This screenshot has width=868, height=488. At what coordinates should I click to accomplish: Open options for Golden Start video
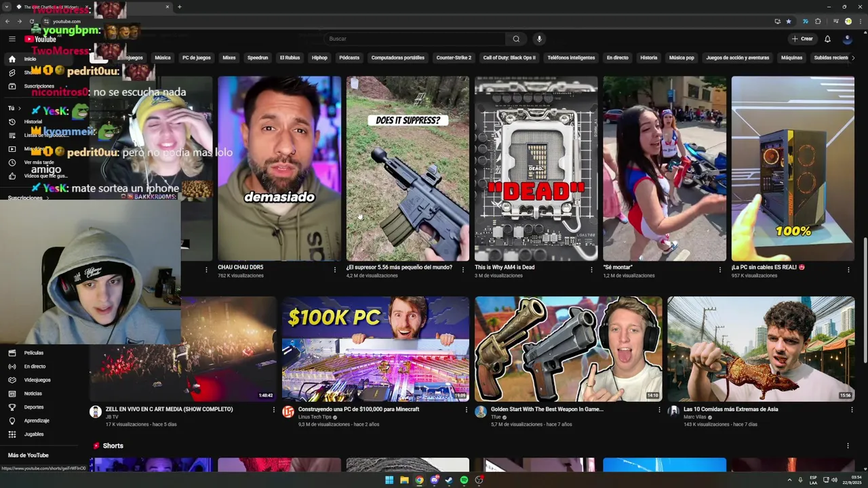coord(659,409)
